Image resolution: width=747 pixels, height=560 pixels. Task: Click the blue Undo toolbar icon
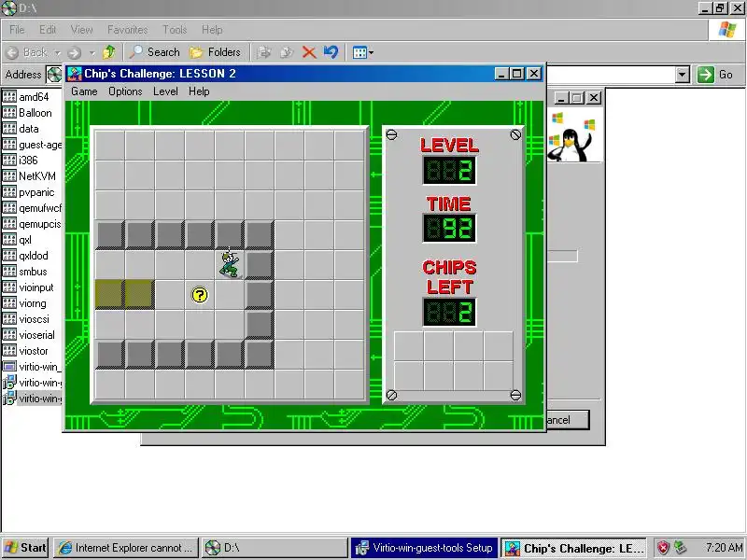pos(331,52)
